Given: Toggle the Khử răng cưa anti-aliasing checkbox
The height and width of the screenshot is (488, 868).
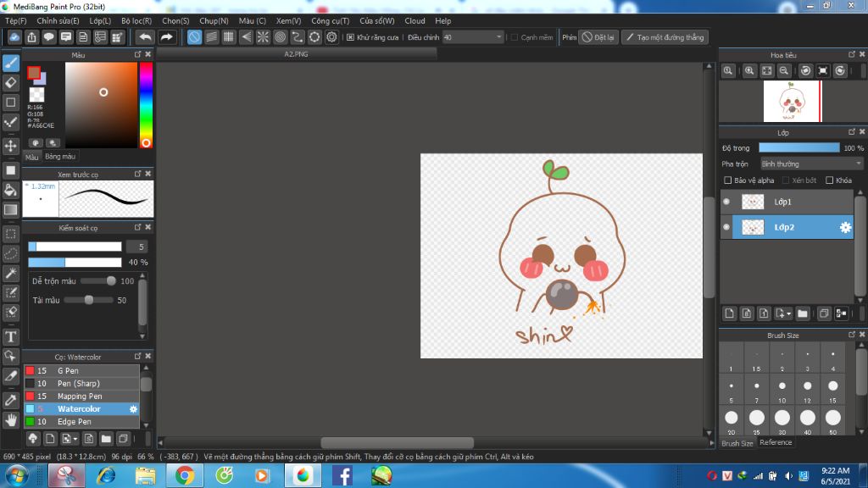Looking at the screenshot, I should pos(350,37).
